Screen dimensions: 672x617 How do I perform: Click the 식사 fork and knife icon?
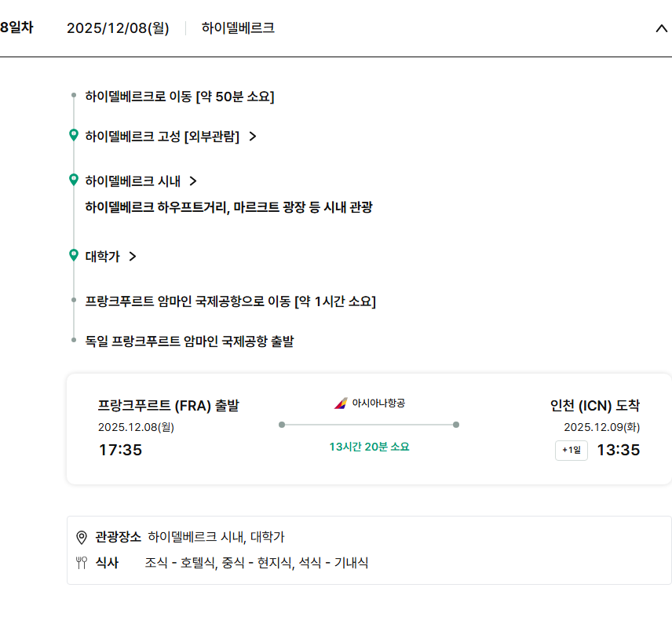tap(81, 562)
